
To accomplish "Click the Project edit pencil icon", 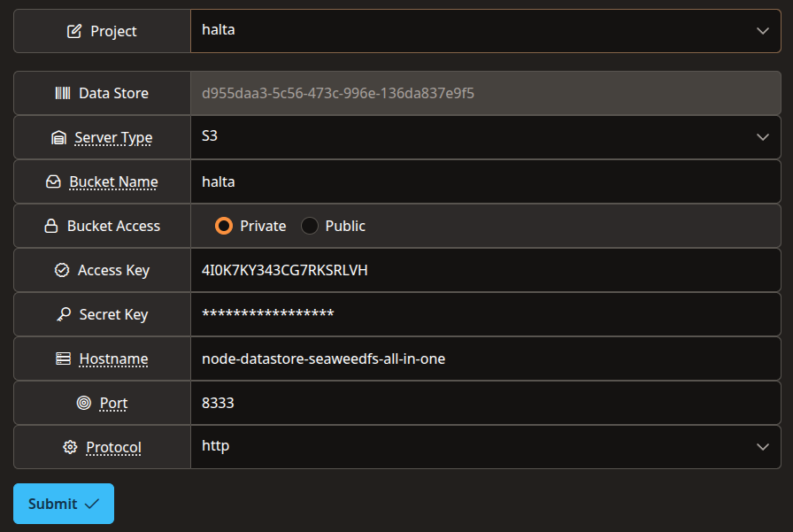I will (x=73, y=31).
